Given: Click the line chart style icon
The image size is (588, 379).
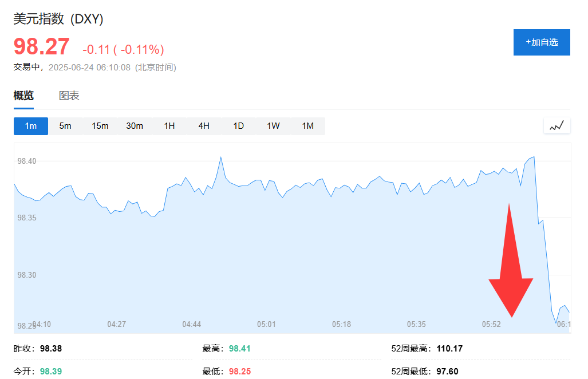Looking at the screenshot, I should pyautogui.click(x=557, y=125).
